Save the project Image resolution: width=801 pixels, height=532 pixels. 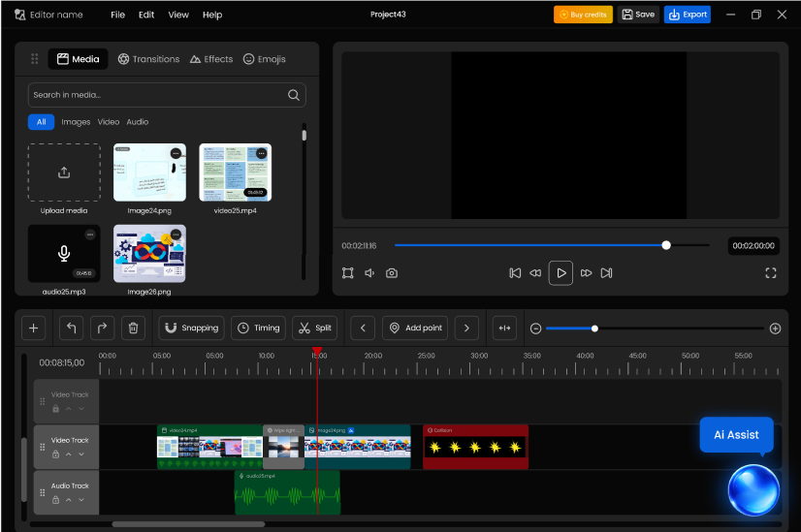pyautogui.click(x=638, y=15)
